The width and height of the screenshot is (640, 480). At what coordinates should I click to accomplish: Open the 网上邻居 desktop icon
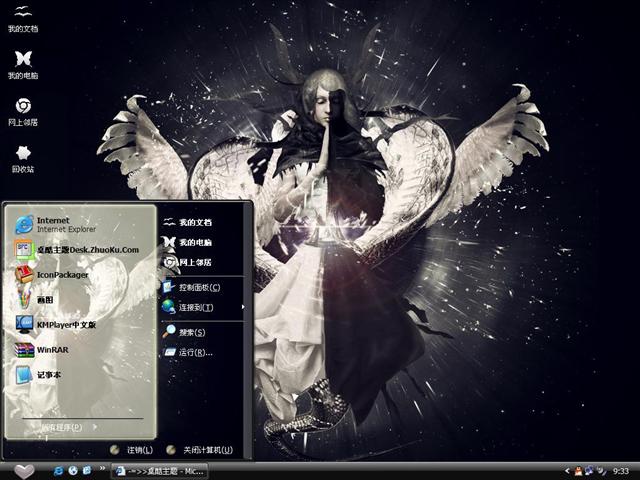tap(23, 112)
